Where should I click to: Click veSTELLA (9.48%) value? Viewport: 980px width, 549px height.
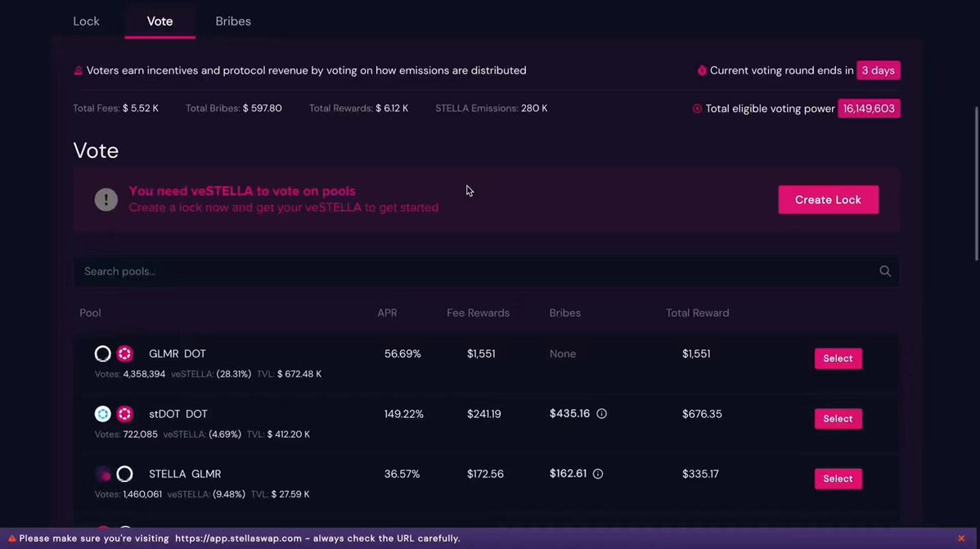[206, 494]
